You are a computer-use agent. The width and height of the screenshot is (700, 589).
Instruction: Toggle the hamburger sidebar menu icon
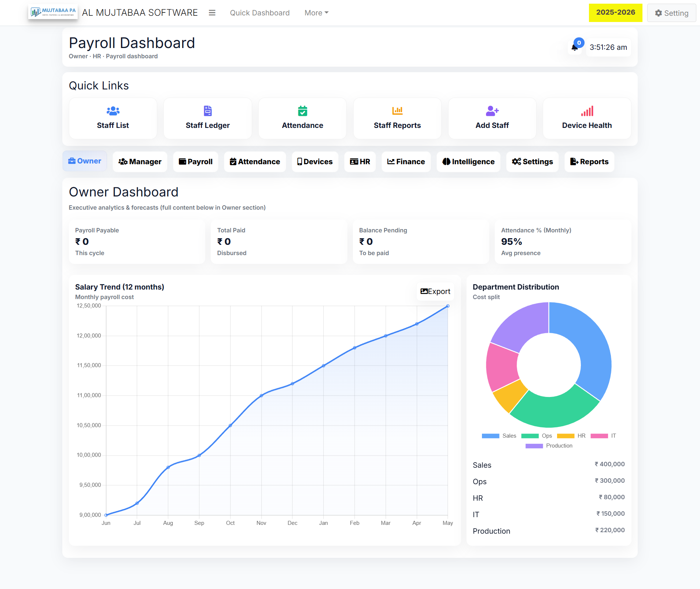pos(212,13)
